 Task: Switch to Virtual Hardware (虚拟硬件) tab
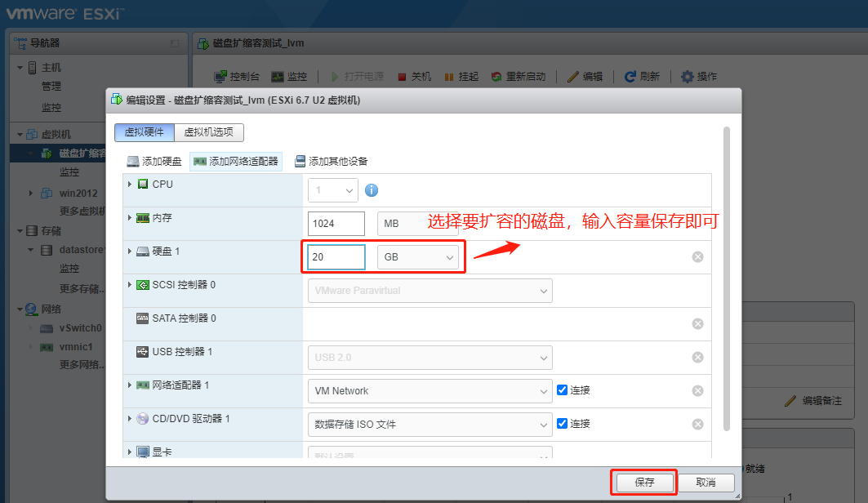(145, 132)
